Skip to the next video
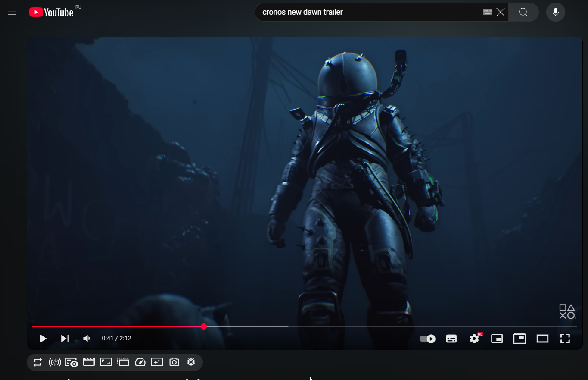Screen dimensions: 588x380 pyautogui.click(x=65, y=339)
